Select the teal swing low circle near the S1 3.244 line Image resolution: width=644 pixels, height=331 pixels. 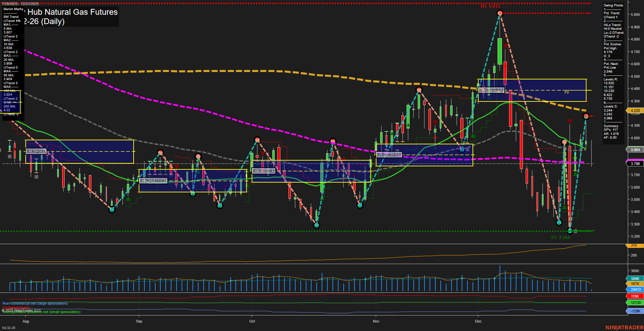click(570, 231)
